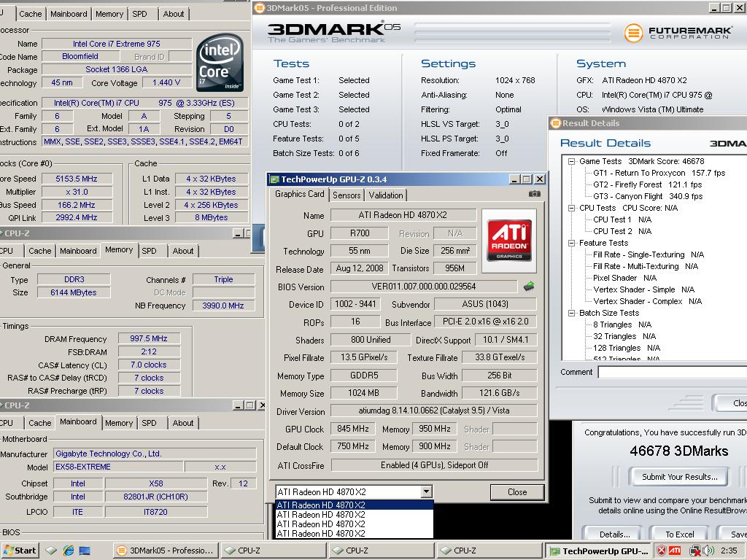Viewport: 747px width, 560px height.
Task: Click the ATI Radeon logo in GPU-Z
Action: (509, 241)
